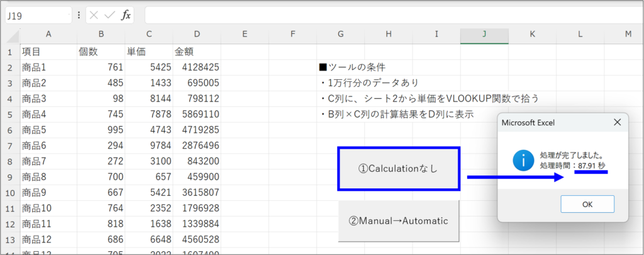Select cell with value 995
Screen dimensions: 644x255
[101, 130]
